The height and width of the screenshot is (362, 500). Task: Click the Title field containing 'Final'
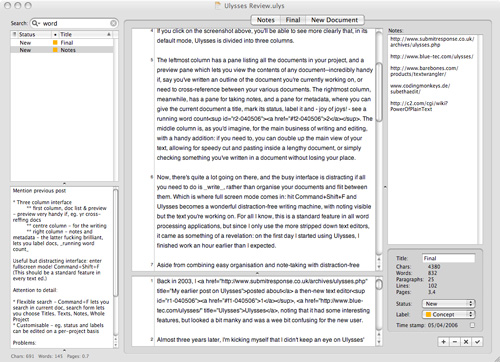(x=449, y=258)
